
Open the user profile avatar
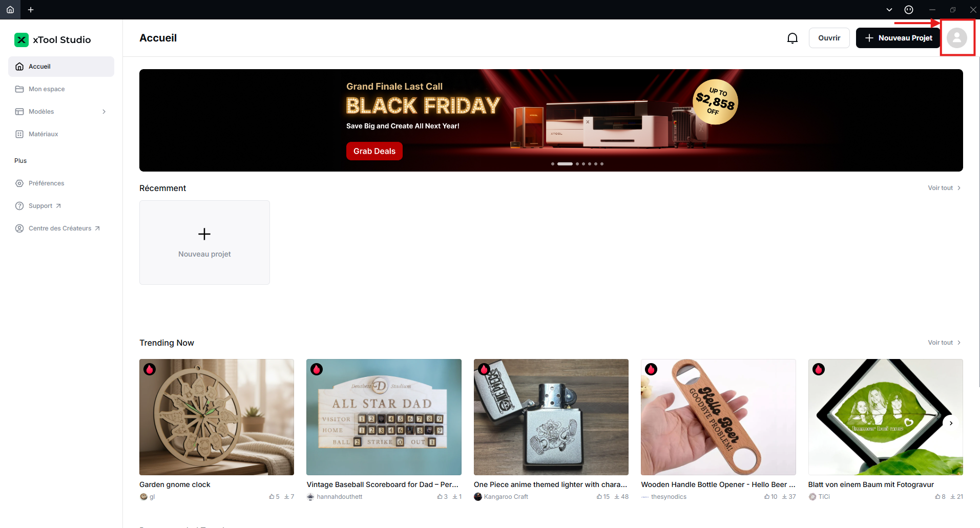pyautogui.click(x=956, y=38)
